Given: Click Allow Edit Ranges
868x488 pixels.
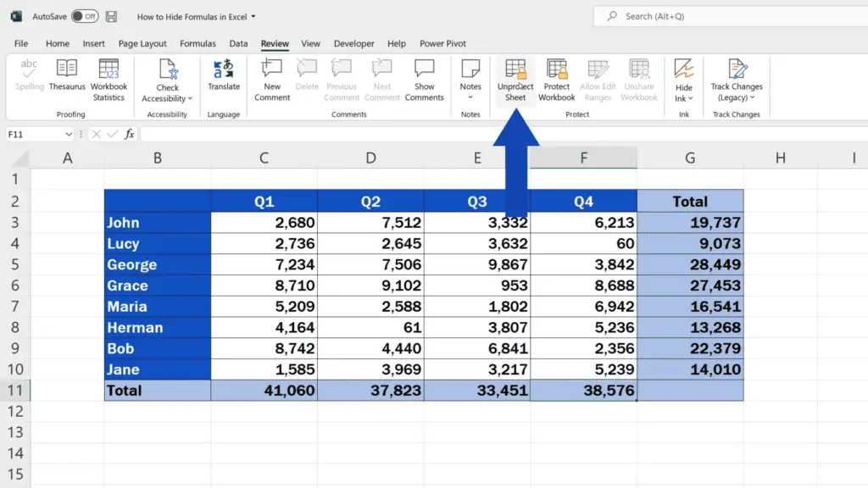Looking at the screenshot, I should pyautogui.click(x=598, y=80).
